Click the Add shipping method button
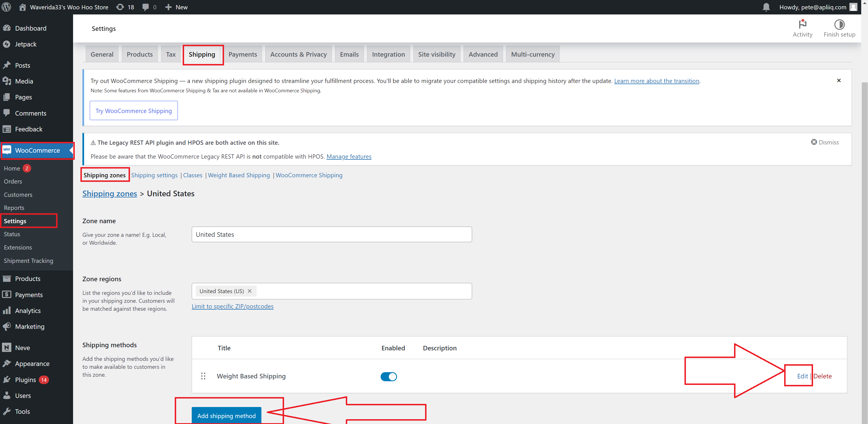 tap(227, 416)
